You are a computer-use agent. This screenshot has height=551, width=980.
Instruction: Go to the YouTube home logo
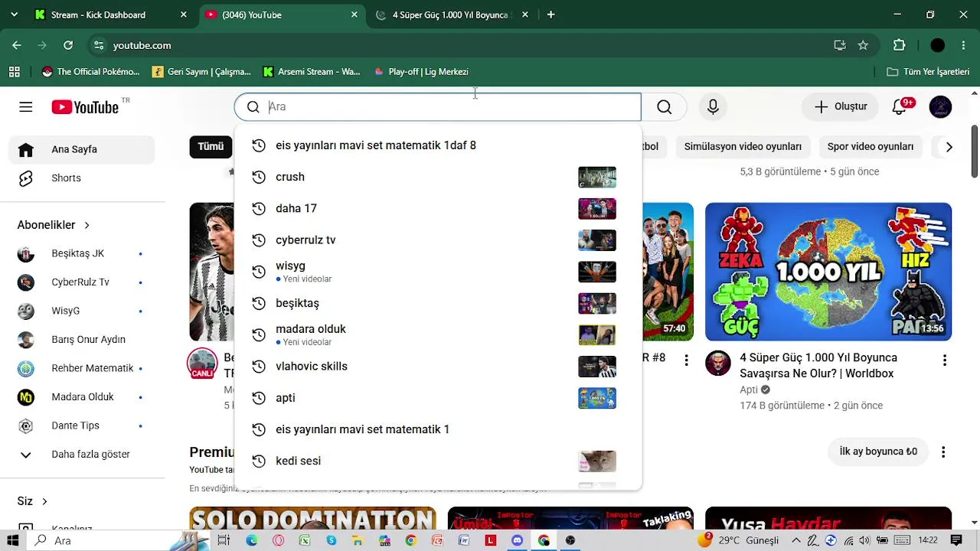[x=85, y=107]
